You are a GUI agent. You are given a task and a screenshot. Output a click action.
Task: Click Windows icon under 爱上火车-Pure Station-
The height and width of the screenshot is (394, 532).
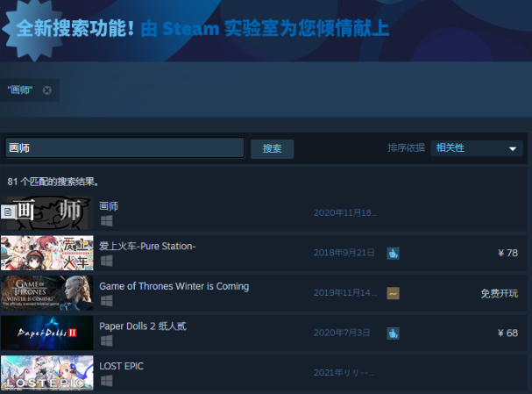click(x=107, y=261)
